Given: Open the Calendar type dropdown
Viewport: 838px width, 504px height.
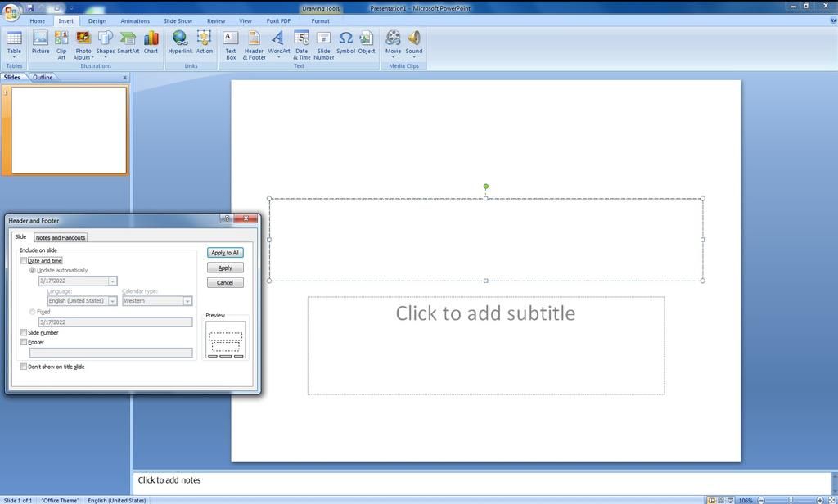Looking at the screenshot, I should pos(187,301).
